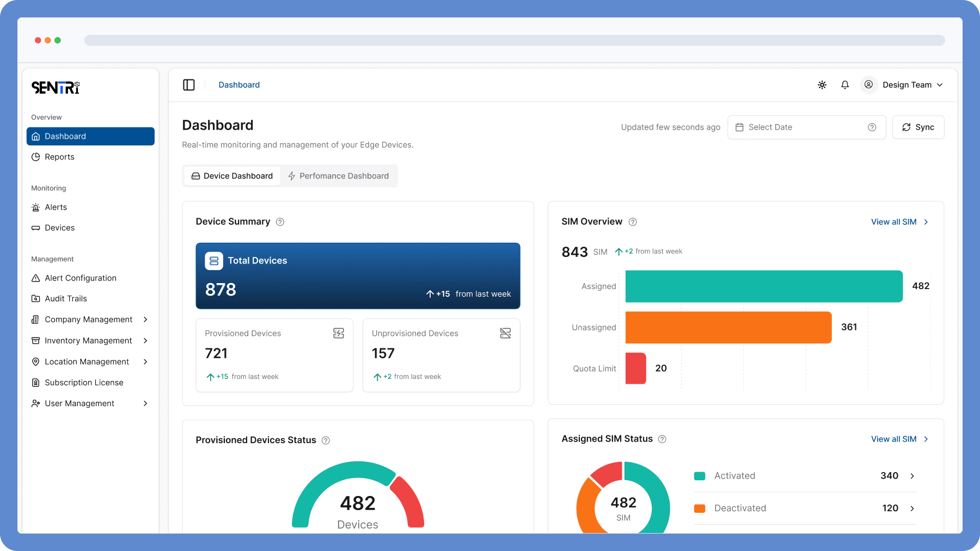This screenshot has width=980, height=551.
Task: Click Total Devices server icon
Action: [214, 261]
